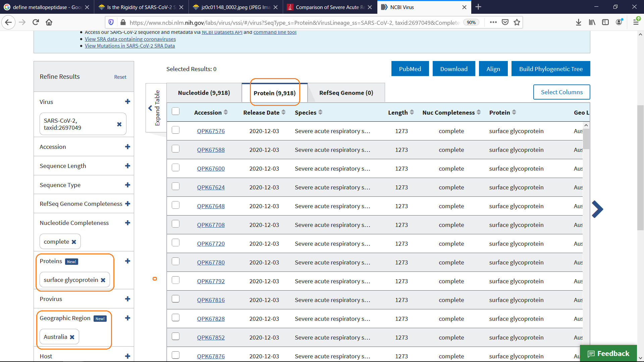Bookmark this page with the star icon
The image size is (644, 362).
517,22
